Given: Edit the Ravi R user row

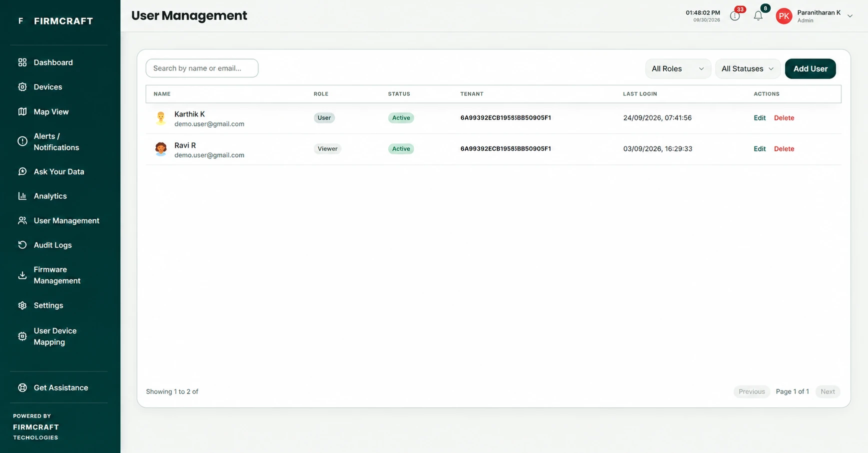Looking at the screenshot, I should click(x=760, y=149).
